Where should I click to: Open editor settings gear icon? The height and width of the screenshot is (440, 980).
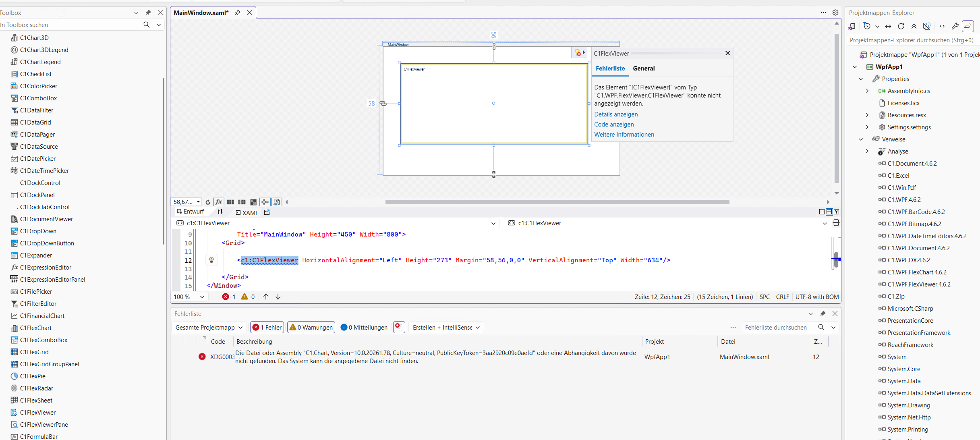tap(835, 13)
